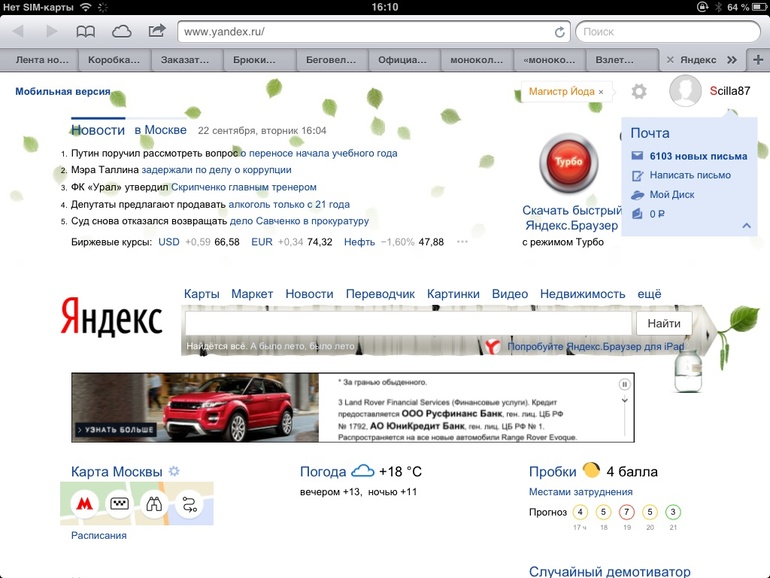This screenshot has height=578, width=770.
Task: Open Yandex settings gear icon
Action: click(x=639, y=91)
